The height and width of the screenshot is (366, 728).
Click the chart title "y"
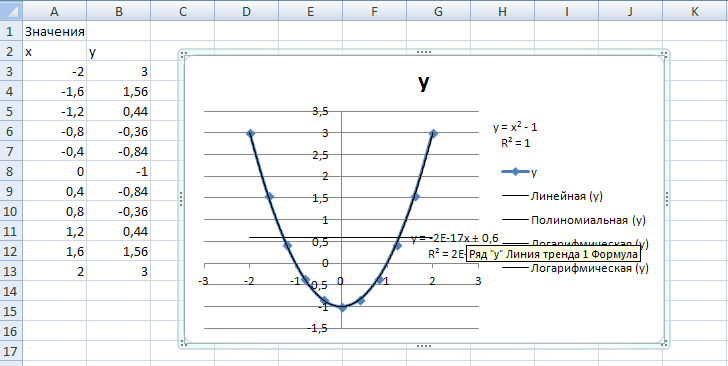click(x=423, y=84)
